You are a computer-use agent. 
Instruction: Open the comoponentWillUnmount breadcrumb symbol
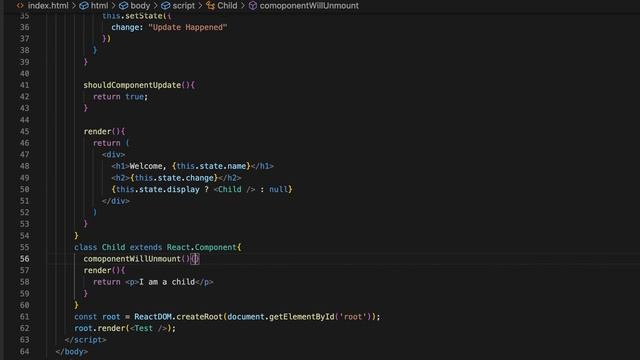309,6
